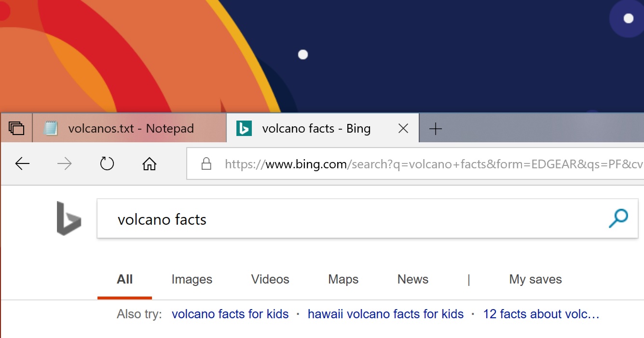Open the Images results tab
The width and height of the screenshot is (644, 338).
coord(192,279)
